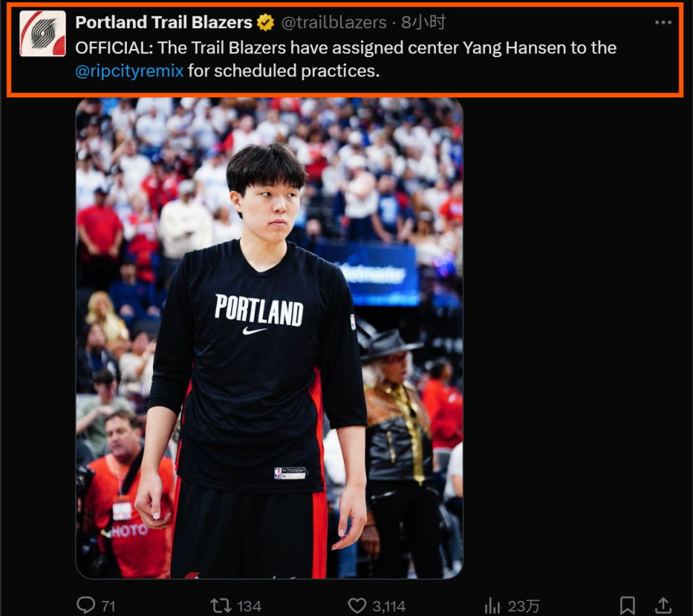Click the gold verified badge
Screen dimensions: 693x616
(x=266, y=23)
